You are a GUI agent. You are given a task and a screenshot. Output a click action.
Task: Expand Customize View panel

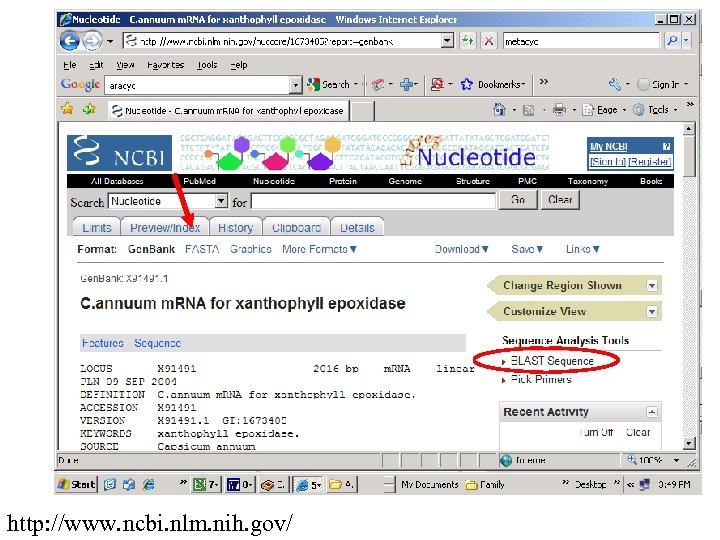[652, 311]
